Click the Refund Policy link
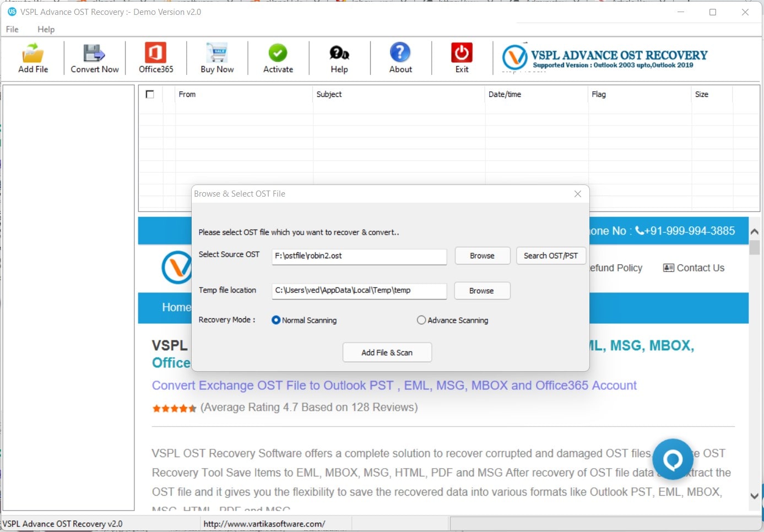The height and width of the screenshot is (532, 764). [616, 268]
